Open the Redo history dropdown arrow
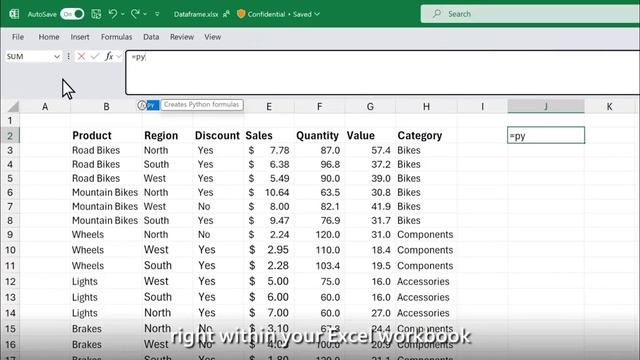 click(x=145, y=14)
